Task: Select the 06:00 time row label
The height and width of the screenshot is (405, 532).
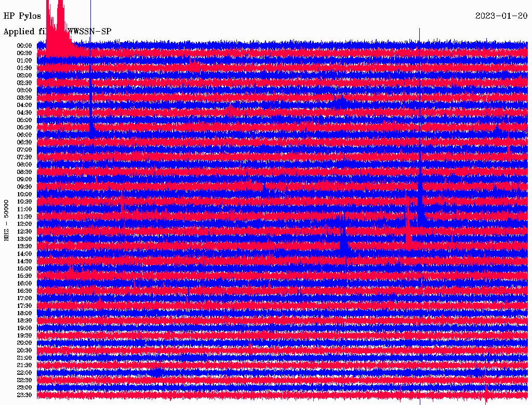Action: (24, 134)
